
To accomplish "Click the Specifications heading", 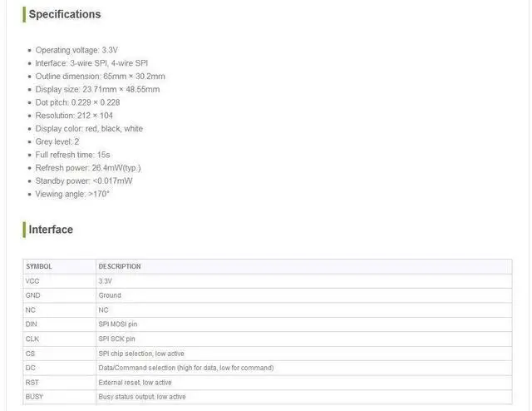I will click(x=65, y=14).
